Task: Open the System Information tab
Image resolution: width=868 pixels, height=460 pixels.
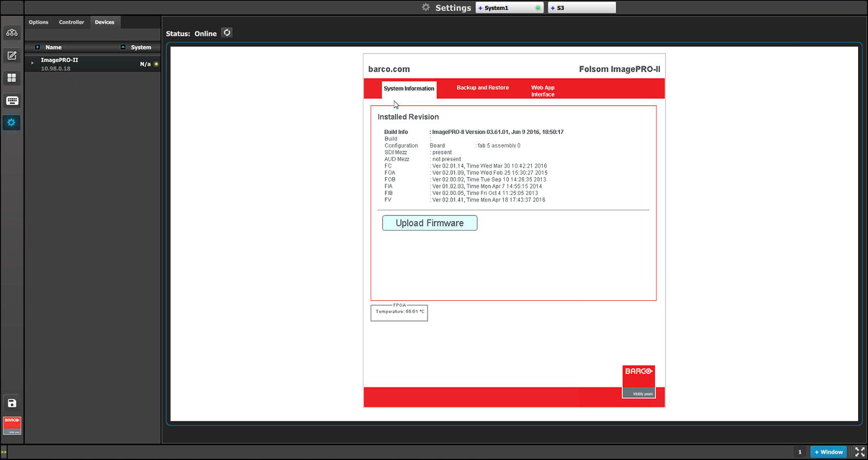Action: 409,89
